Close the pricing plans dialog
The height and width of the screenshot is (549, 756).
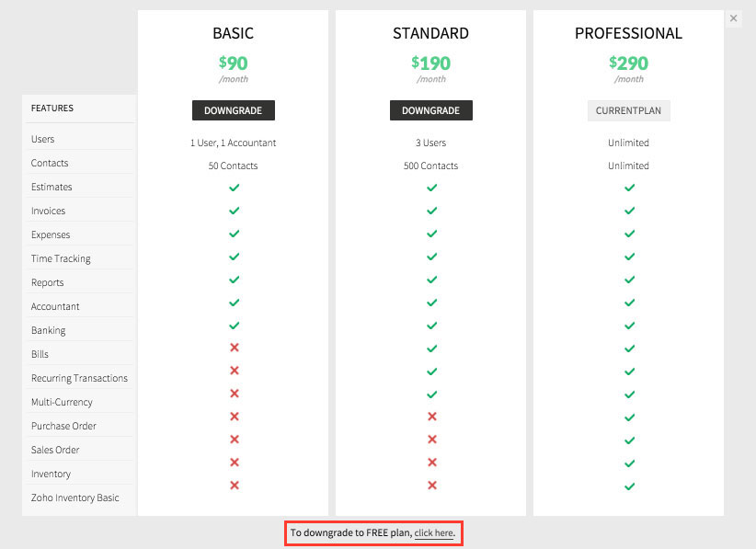(733, 18)
